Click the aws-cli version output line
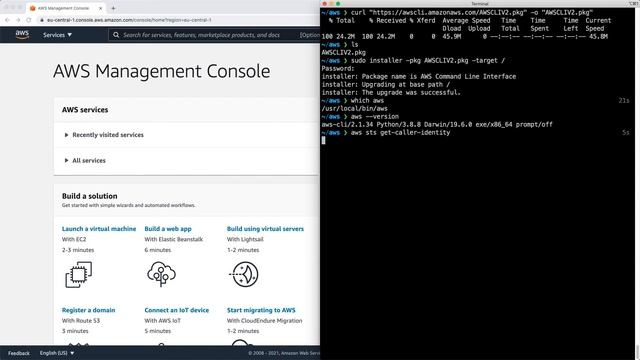640x360 pixels. 437,124
